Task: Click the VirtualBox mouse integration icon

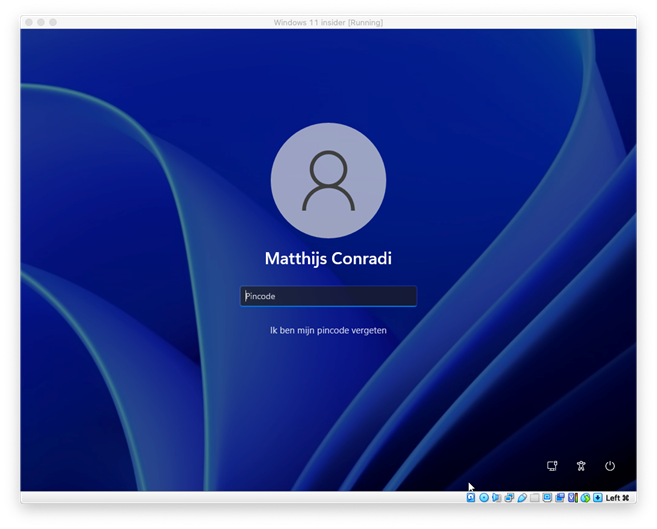Action: click(x=585, y=498)
